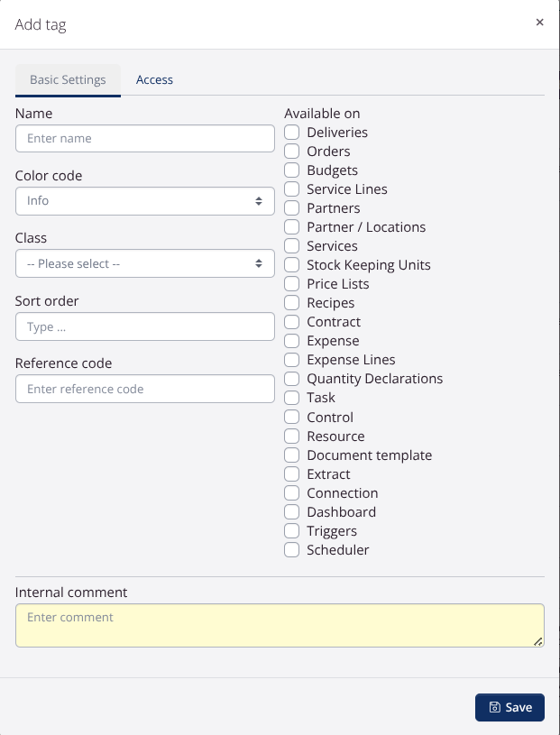The width and height of the screenshot is (560, 735).
Task: Enable tag availability on Budgets
Action: click(291, 170)
